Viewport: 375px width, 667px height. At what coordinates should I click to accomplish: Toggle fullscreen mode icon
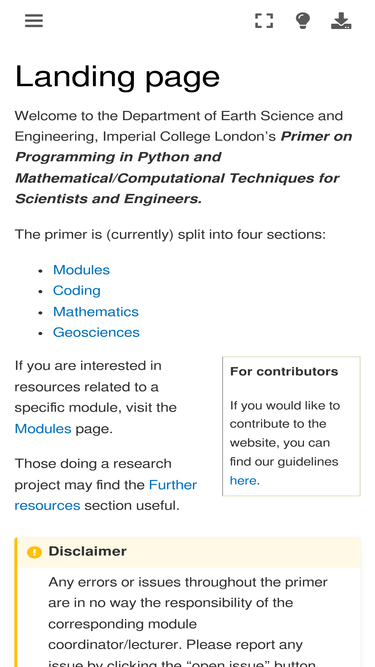click(264, 20)
